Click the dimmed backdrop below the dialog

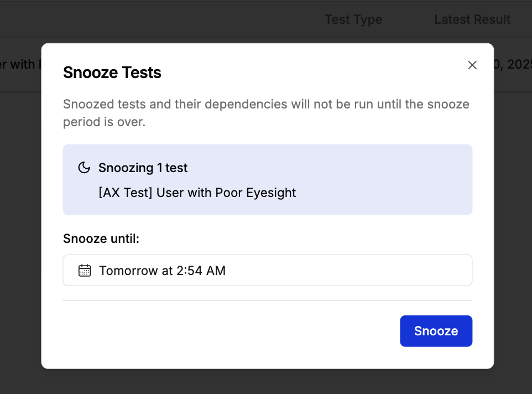pos(266,381)
